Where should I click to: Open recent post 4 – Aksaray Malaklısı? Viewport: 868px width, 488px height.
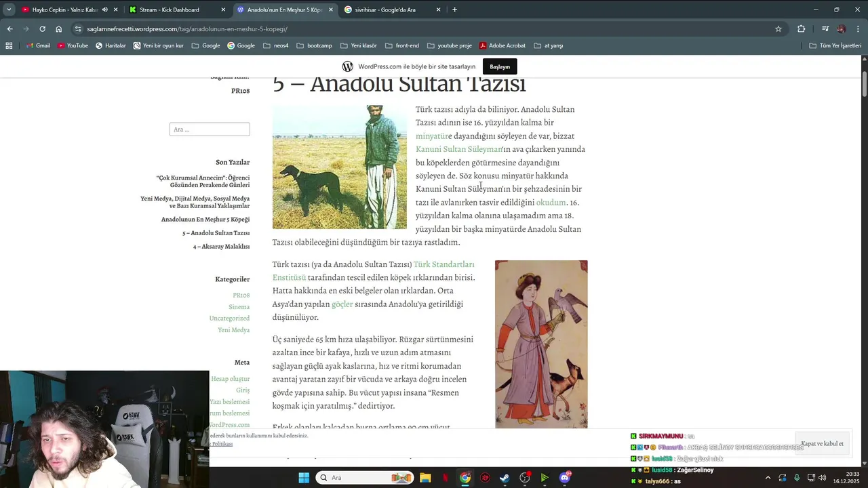[x=221, y=247]
